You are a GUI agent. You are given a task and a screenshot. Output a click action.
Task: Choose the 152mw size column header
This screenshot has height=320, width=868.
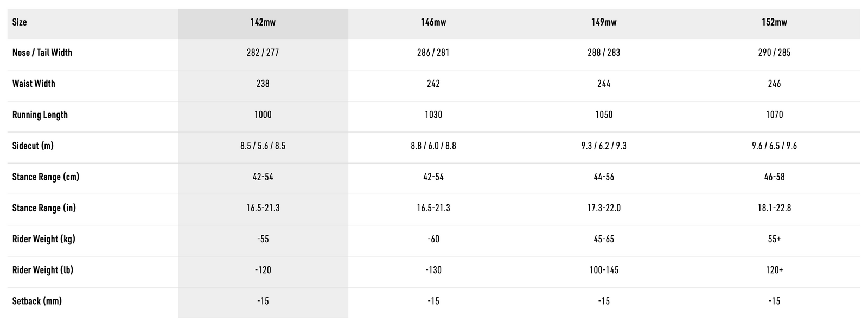coord(774,22)
